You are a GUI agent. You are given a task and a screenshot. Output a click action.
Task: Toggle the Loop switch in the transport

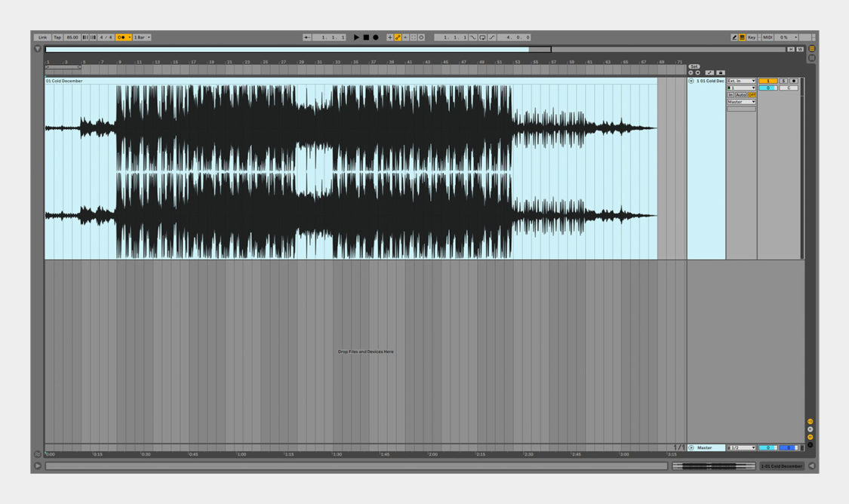click(481, 37)
